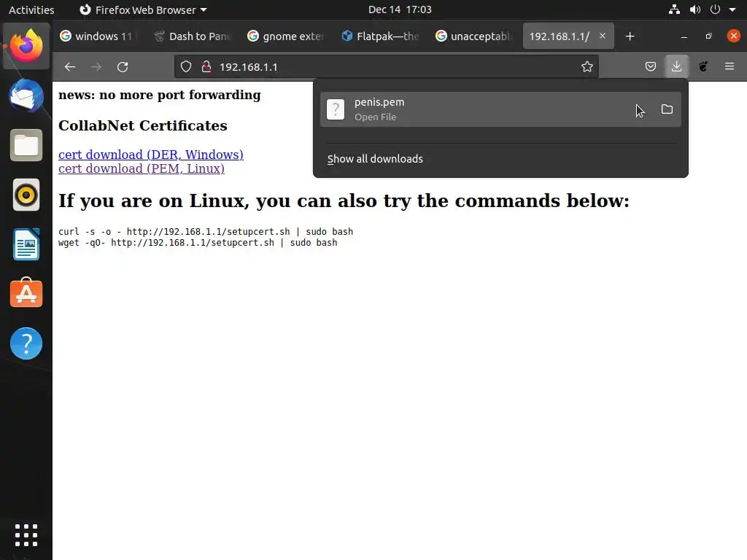Image resolution: width=747 pixels, height=560 pixels.
Task: Click Show all downloads
Action: (x=375, y=159)
